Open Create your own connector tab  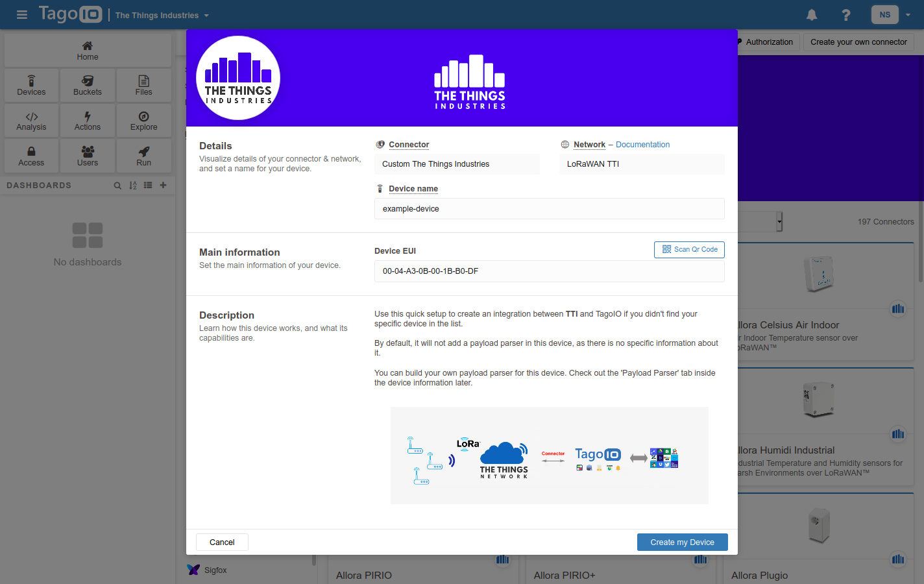(x=858, y=42)
